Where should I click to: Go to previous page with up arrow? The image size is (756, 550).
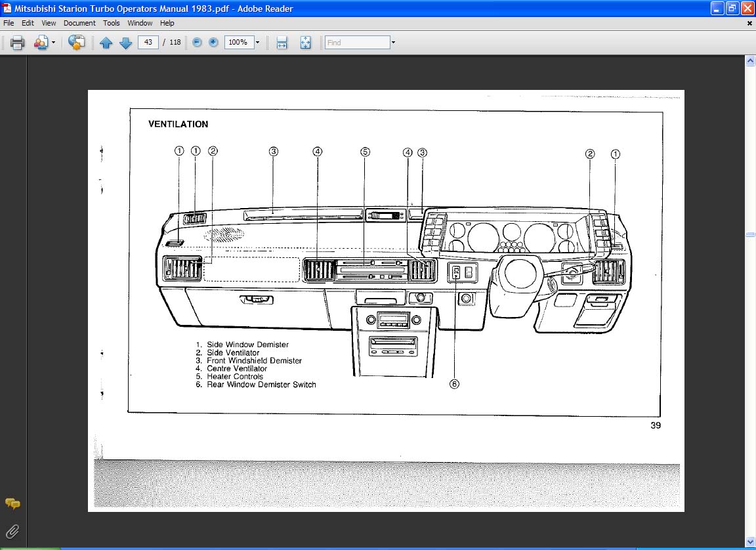106,43
